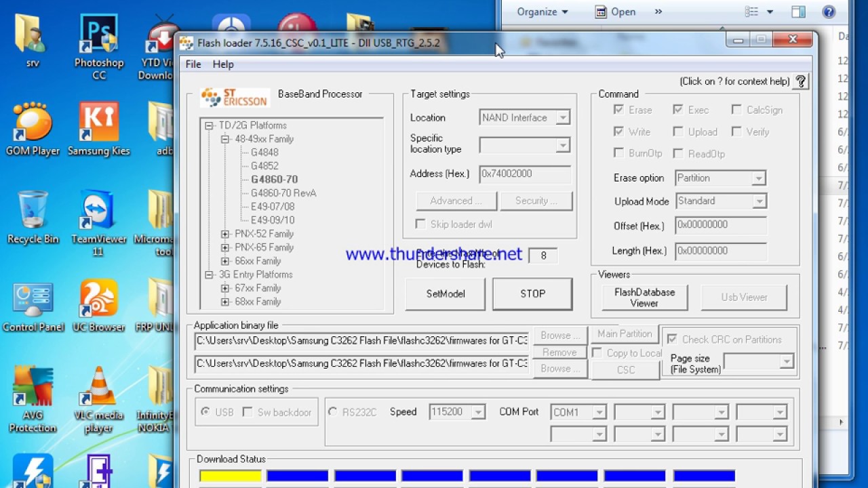Select the USB radio button
868x488 pixels.
[205, 412]
